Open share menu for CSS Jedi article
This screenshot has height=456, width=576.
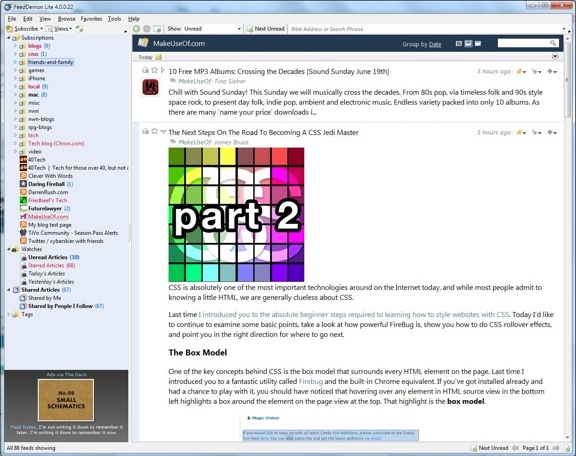[521, 133]
